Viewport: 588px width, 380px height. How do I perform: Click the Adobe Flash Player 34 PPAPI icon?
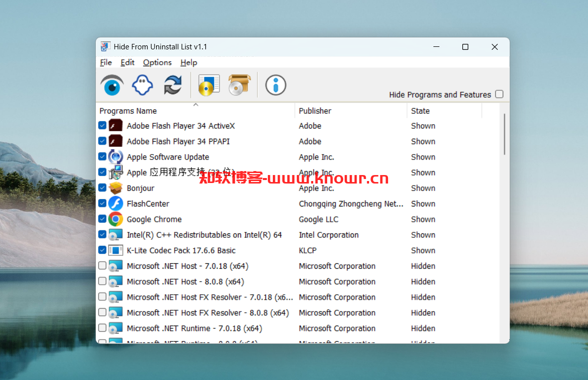(x=116, y=142)
